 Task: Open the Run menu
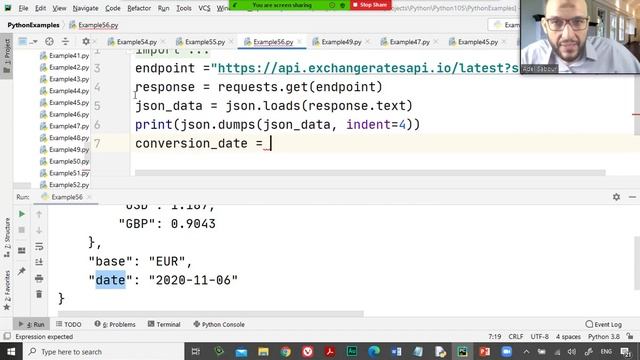pyautogui.click(x=163, y=8)
